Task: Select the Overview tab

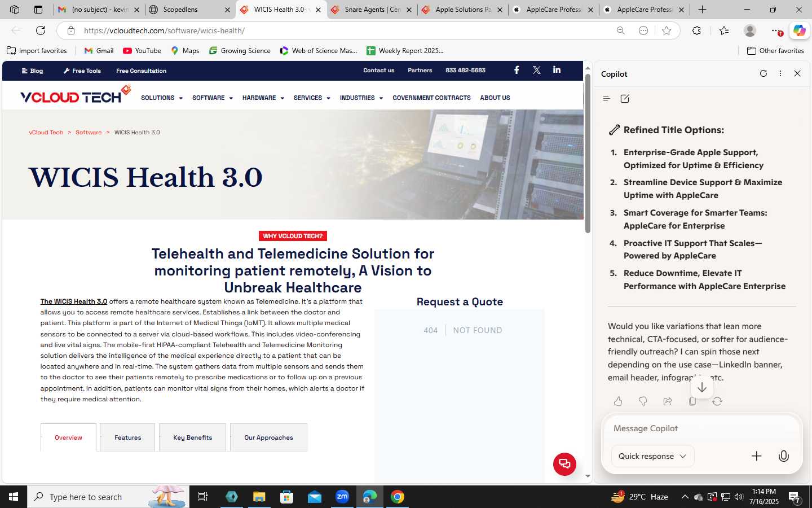Action: click(68, 437)
